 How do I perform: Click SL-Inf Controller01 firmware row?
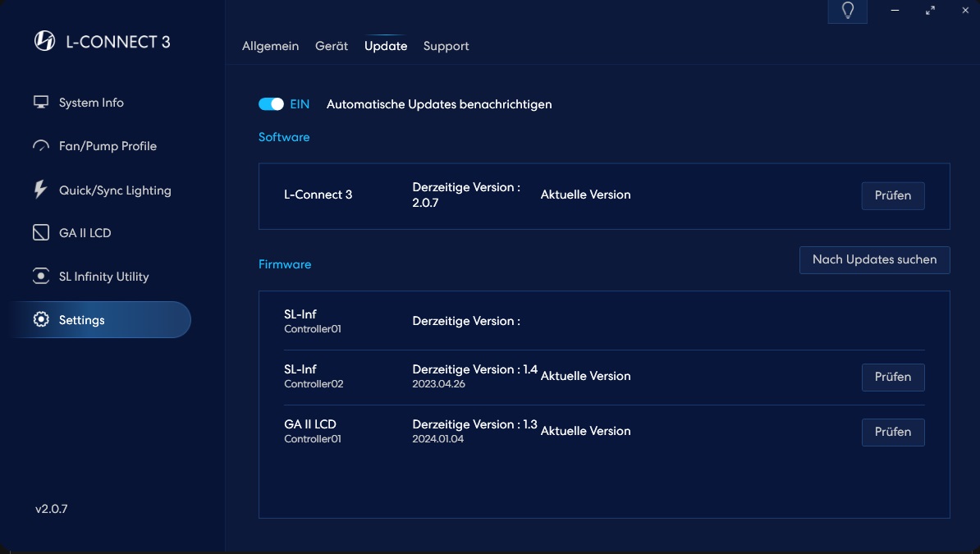coord(604,321)
